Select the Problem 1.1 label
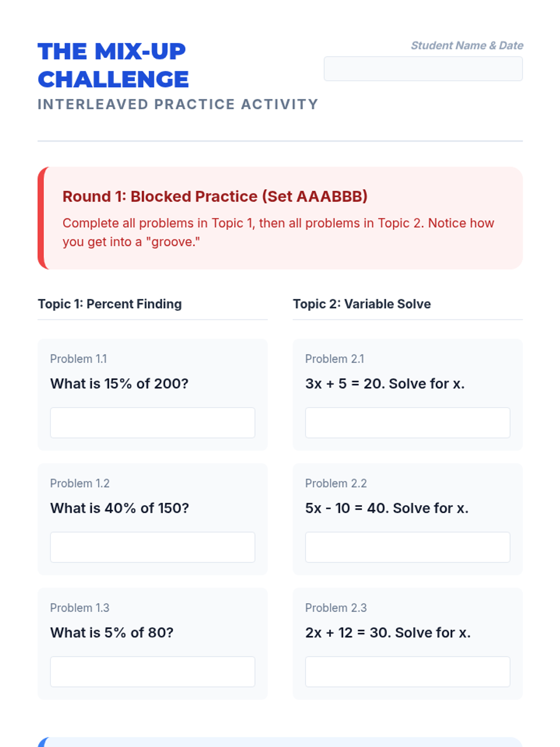 (x=78, y=359)
